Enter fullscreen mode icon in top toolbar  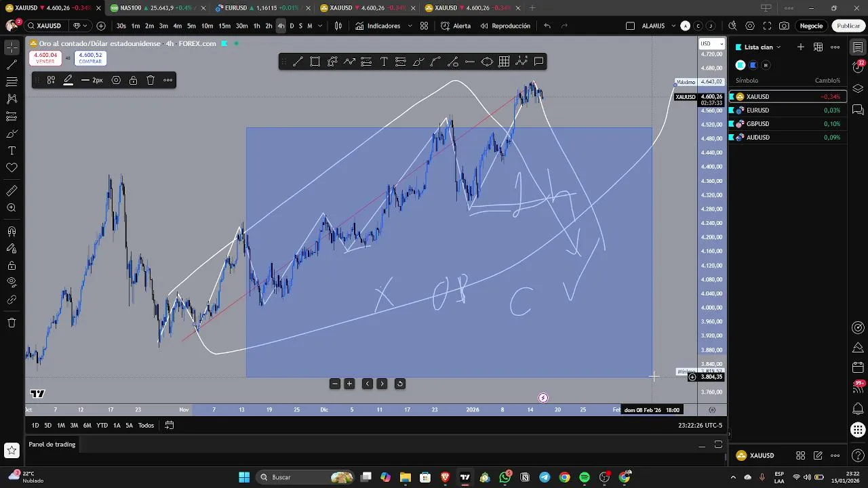click(x=767, y=26)
